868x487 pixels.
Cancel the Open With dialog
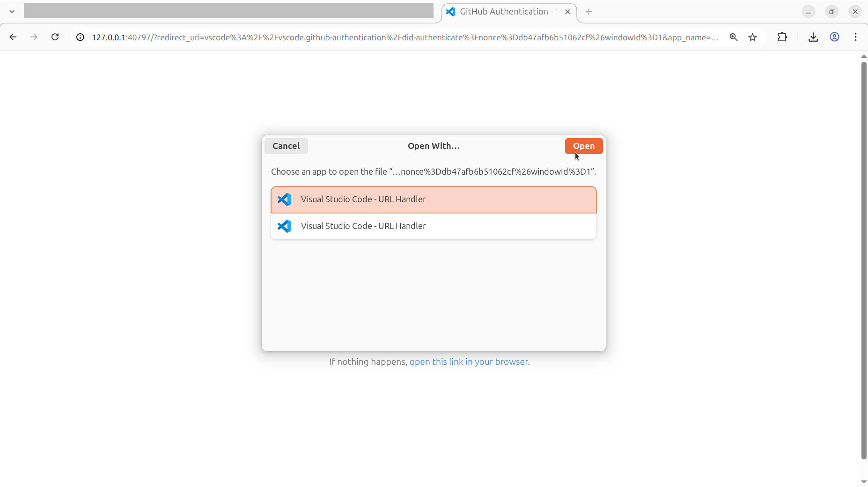tap(286, 146)
